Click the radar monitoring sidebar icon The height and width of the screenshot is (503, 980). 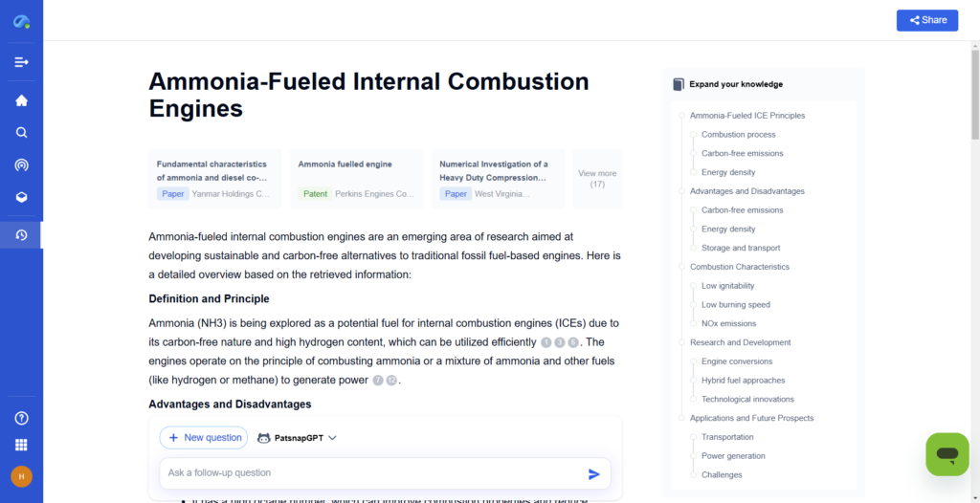pyautogui.click(x=21, y=164)
